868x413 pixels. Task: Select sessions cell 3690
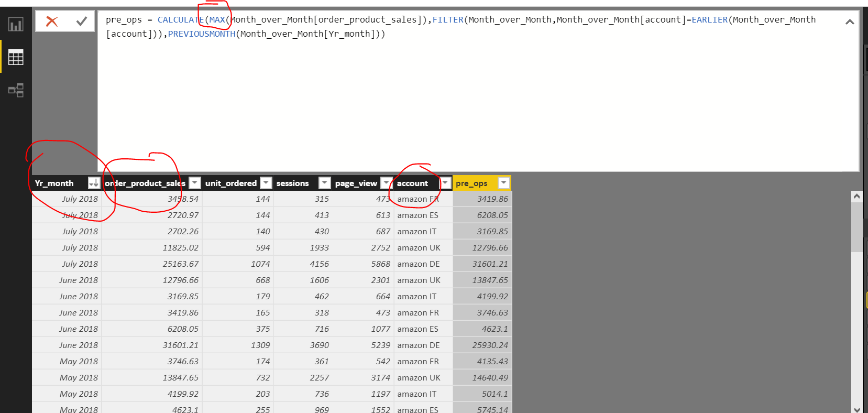(303, 345)
